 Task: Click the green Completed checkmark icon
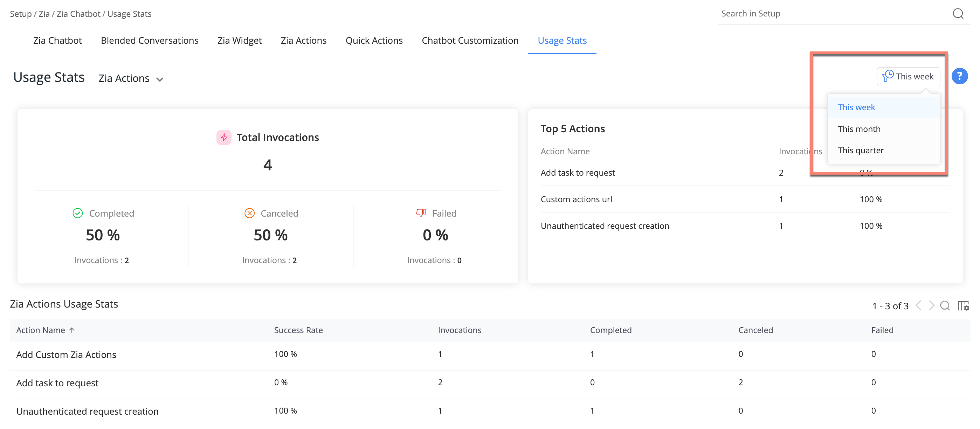coord(78,213)
